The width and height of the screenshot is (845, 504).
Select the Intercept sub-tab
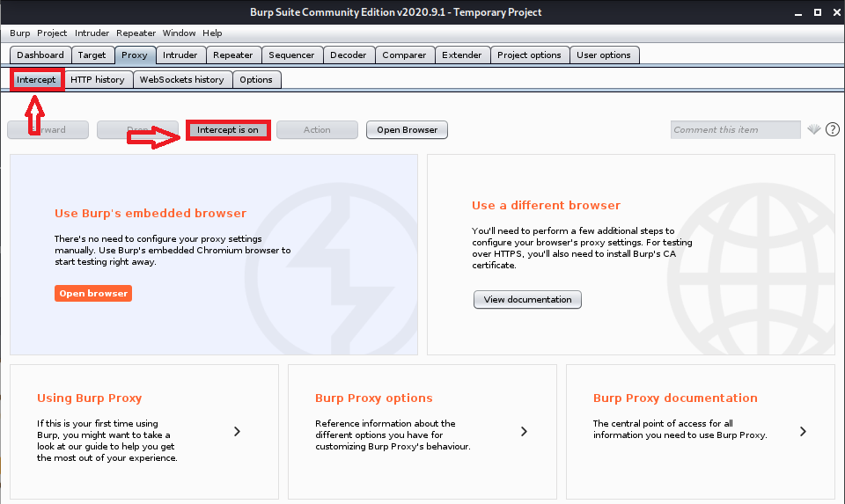[36, 80]
